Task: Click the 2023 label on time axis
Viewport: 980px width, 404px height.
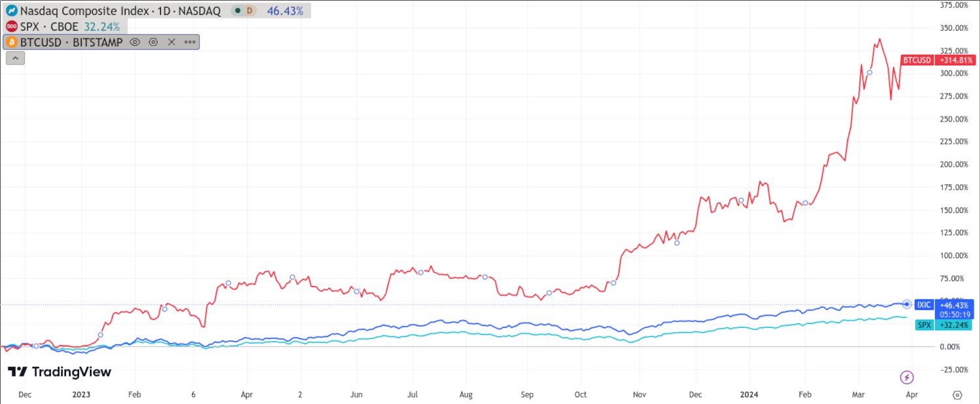Action: [x=82, y=395]
